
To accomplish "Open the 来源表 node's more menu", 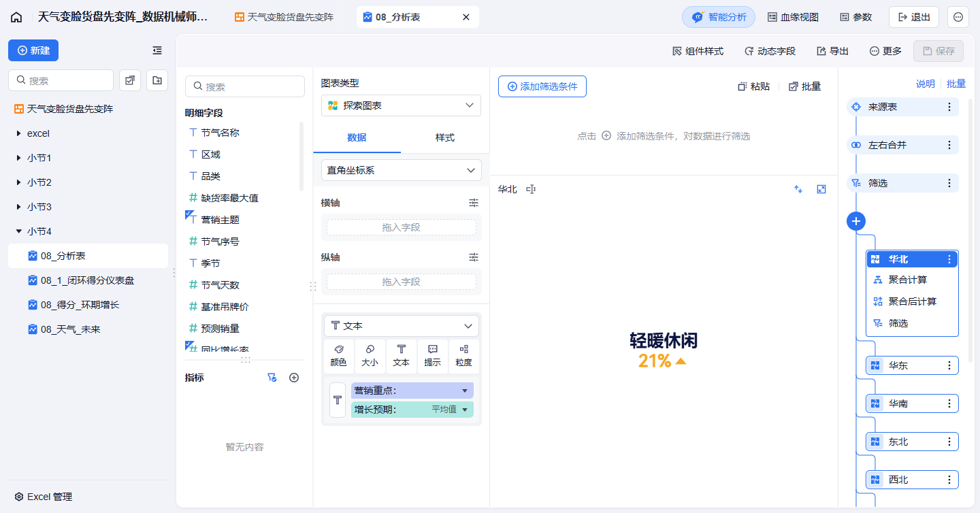I will (949, 107).
